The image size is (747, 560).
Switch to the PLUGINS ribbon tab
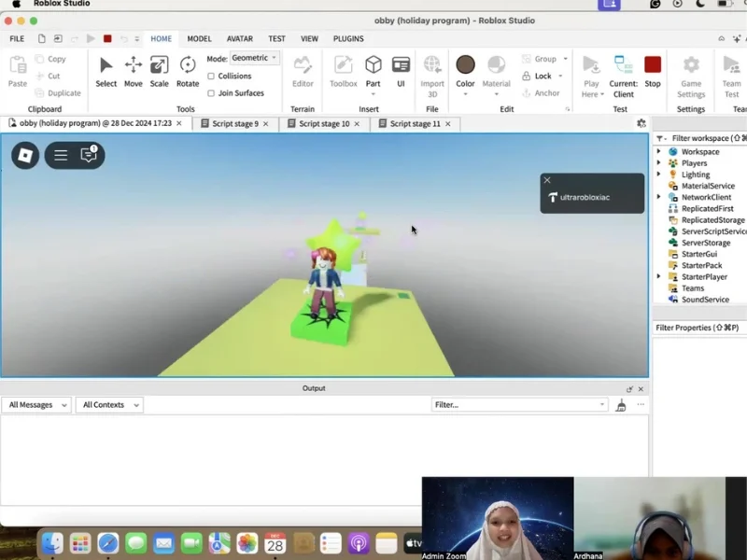348,38
